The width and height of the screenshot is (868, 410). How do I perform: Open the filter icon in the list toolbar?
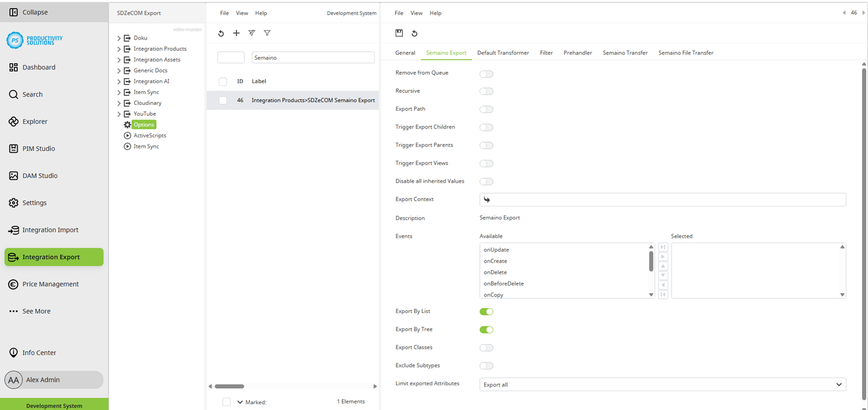pos(267,33)
